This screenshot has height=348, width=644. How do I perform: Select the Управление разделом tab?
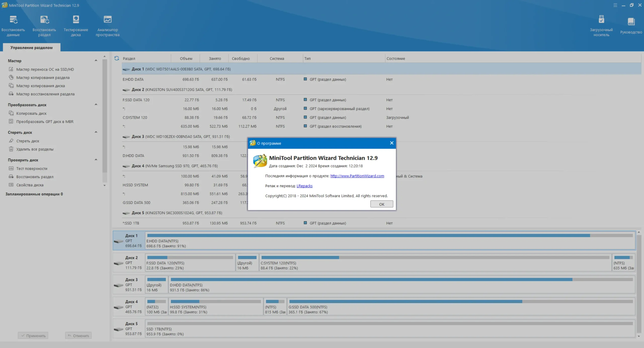click(x=31, y=48)
